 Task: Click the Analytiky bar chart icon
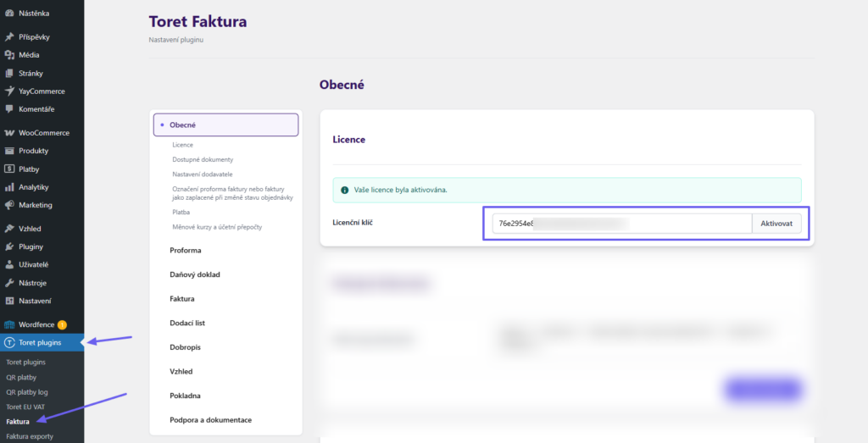click(x=8, y=187)
